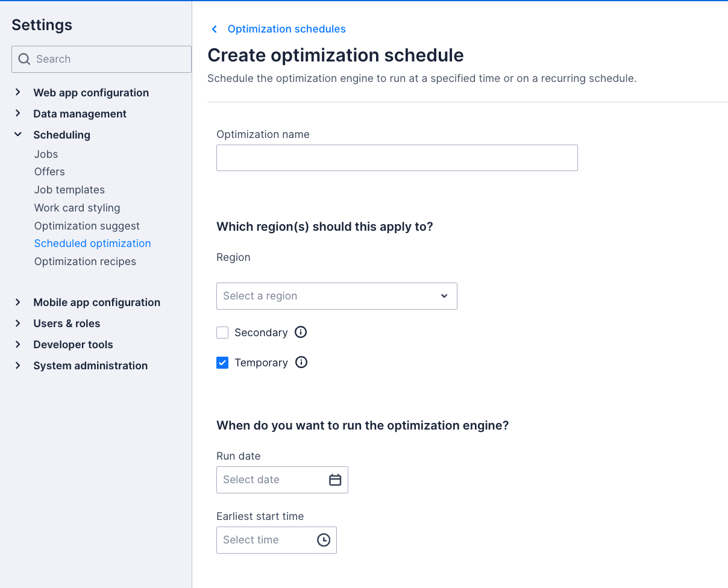Viewport: 728px width, 588px height.
Task: Uncheck the Temporary checkbox
Action: pyautogui.click(x=222, y=362)
